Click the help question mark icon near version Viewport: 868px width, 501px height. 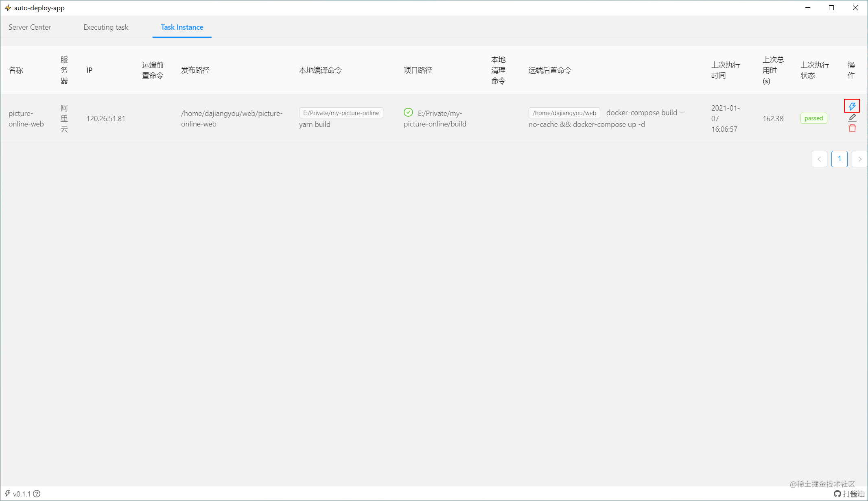coord(37,494)
